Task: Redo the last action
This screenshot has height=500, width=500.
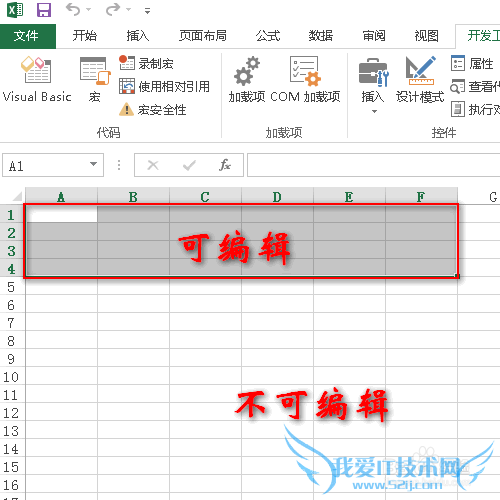Action: (x=113, y=9)
